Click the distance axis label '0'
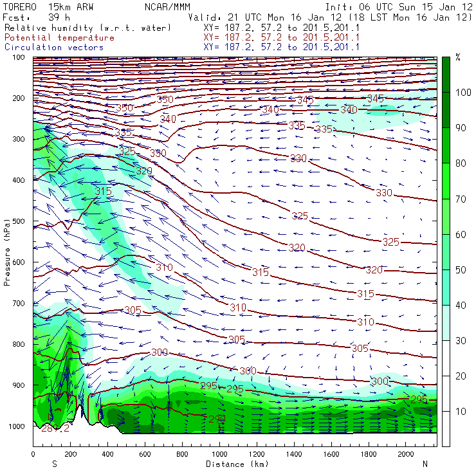The width and height of the screenshot is (476, 476). click(x=33, y=454)
